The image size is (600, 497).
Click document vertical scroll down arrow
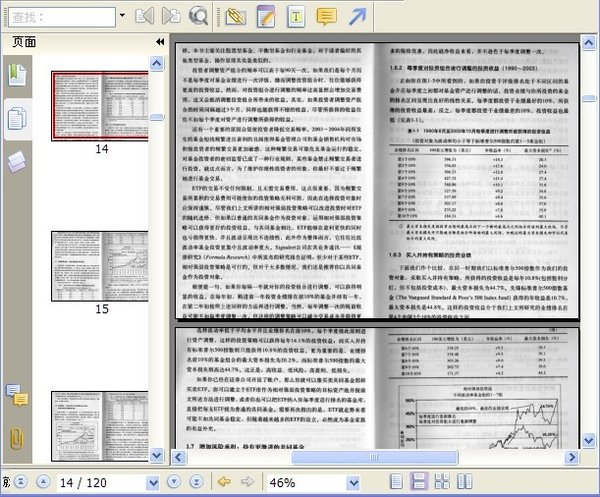pyautogui.click(x=589, y=440)
